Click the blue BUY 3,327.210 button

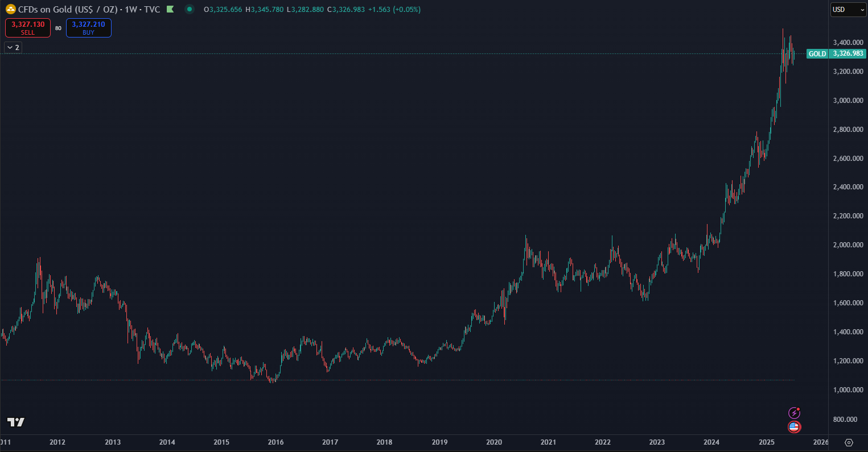88,28
